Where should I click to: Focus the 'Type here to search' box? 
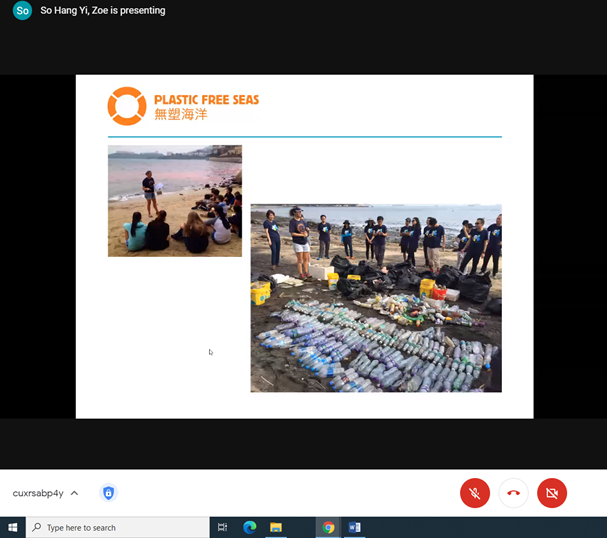(118, 528)
